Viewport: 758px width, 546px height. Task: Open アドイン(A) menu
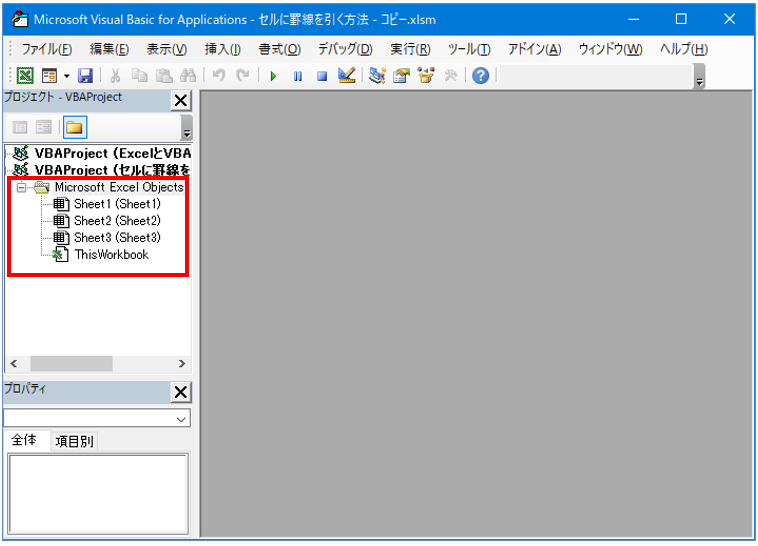point(535,49)
